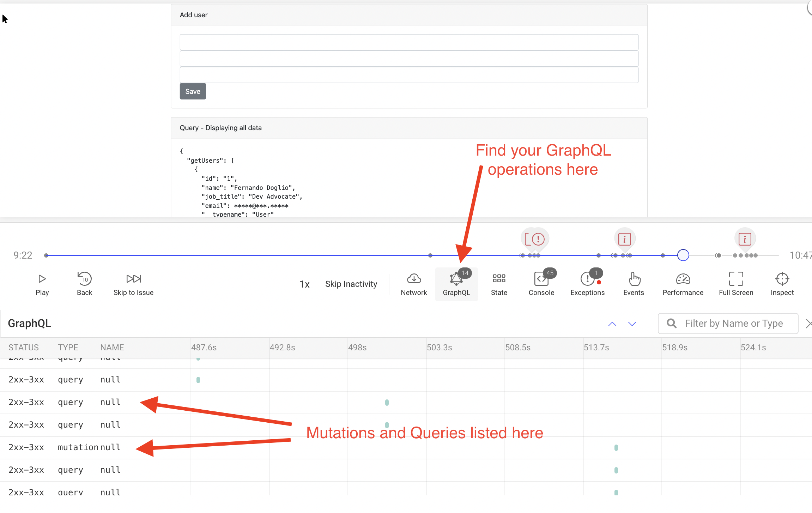Open the State panel
The image size is (812, 513).
[498, 284]
